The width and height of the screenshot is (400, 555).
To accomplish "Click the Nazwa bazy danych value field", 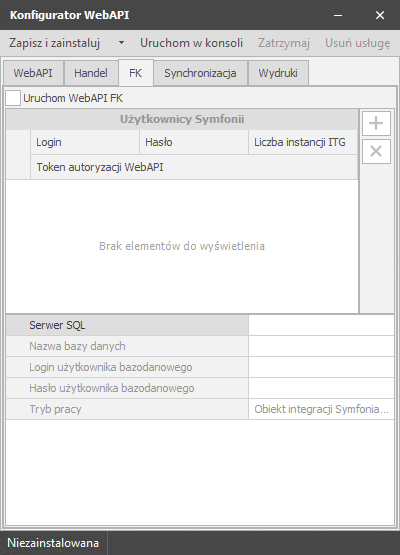I will click(321, 346).
